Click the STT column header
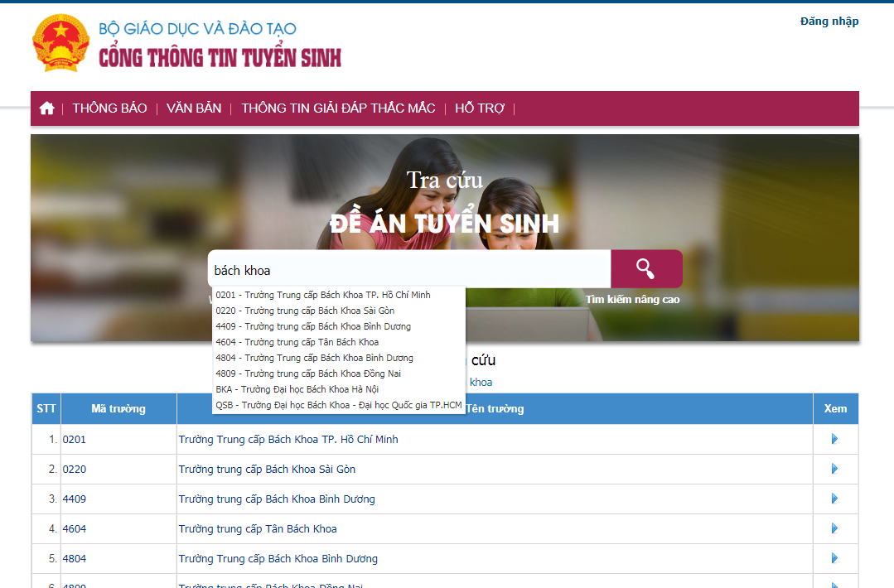894x588 pixels. (46, 408)
